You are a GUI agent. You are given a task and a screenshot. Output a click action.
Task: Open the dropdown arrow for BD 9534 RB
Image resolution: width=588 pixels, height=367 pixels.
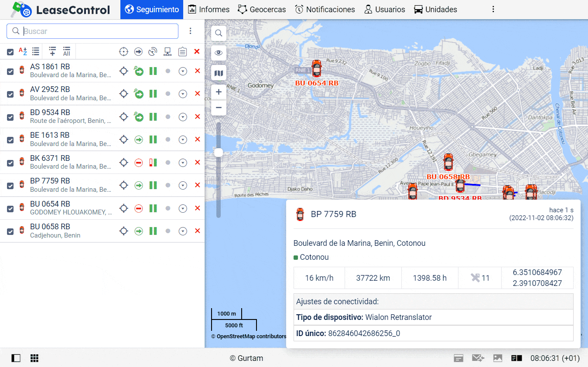coord(183,117)
